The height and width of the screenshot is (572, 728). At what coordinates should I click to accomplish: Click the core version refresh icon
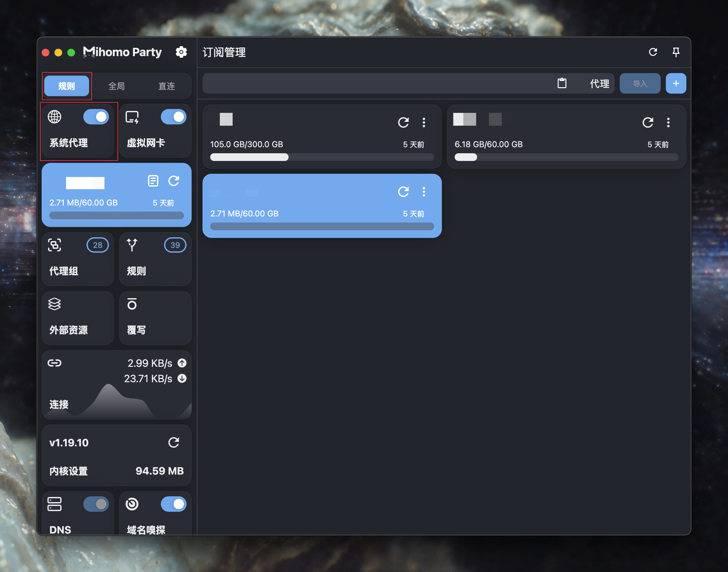tap(173, 442)
